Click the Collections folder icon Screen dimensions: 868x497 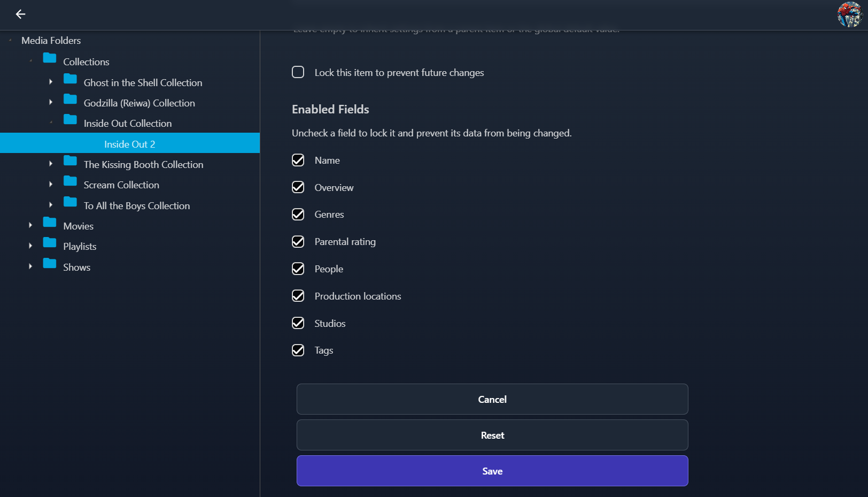point(50,58)
